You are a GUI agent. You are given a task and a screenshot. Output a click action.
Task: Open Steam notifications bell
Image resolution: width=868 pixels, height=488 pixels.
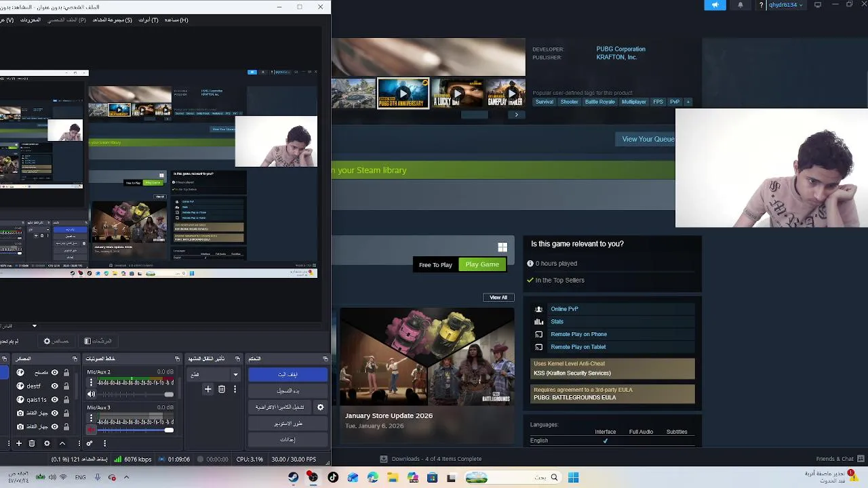click(x=741, y=5)
